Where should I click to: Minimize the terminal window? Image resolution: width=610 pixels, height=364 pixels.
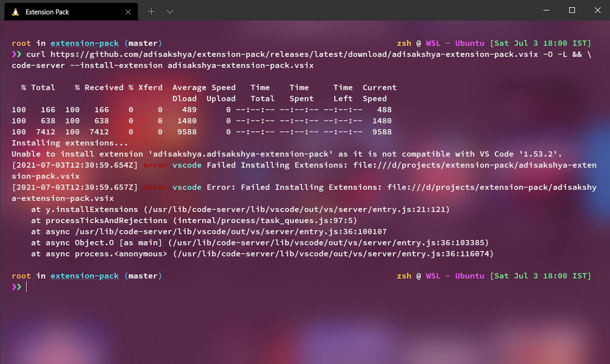[x=546, y=10]
